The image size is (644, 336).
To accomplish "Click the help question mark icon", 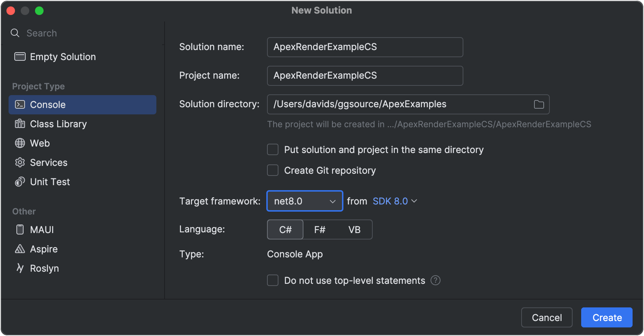I will (435, 280).
